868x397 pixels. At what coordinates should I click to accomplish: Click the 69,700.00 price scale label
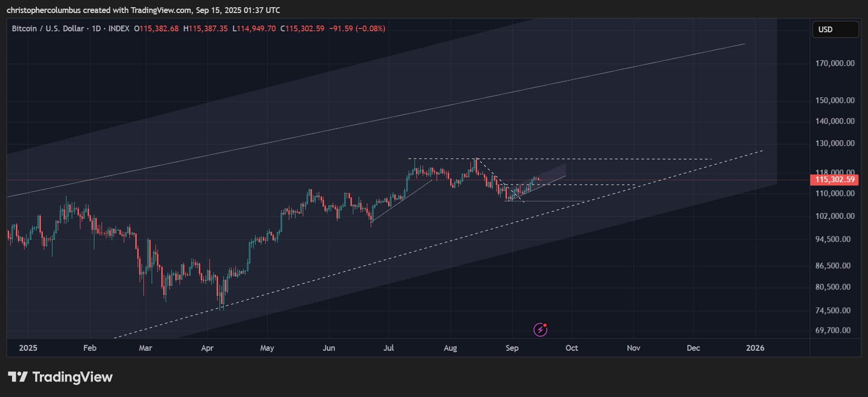pos(833,330)
